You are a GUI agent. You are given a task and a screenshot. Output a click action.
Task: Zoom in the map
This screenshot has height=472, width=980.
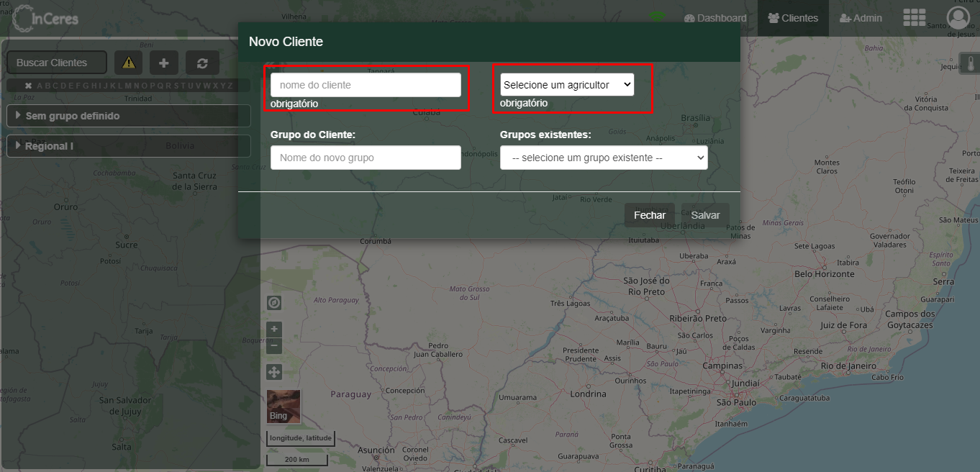coord(274,330)
